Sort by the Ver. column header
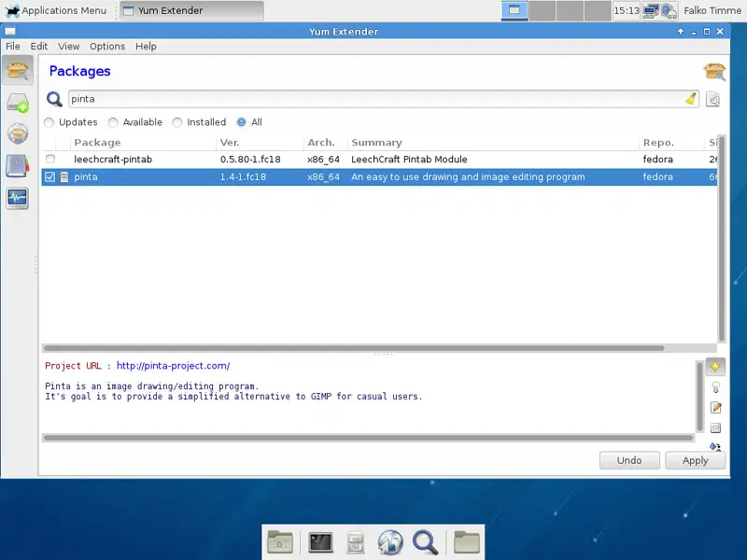Viewport: 747px width, 560px height. [x=260, y=143]
